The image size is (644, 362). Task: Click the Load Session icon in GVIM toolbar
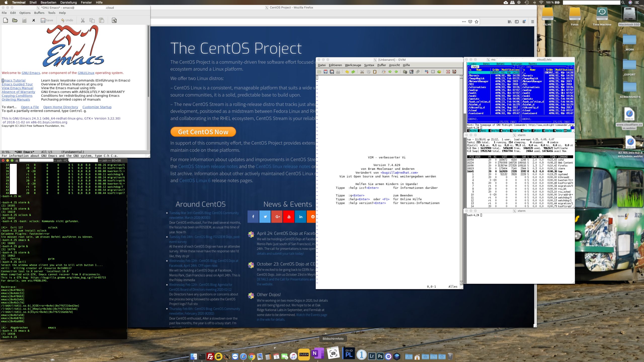coord(405,72)
